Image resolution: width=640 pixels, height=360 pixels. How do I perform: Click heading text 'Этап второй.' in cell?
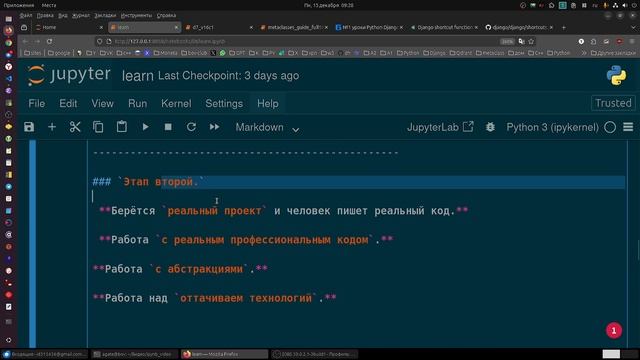tap(160, 182)
